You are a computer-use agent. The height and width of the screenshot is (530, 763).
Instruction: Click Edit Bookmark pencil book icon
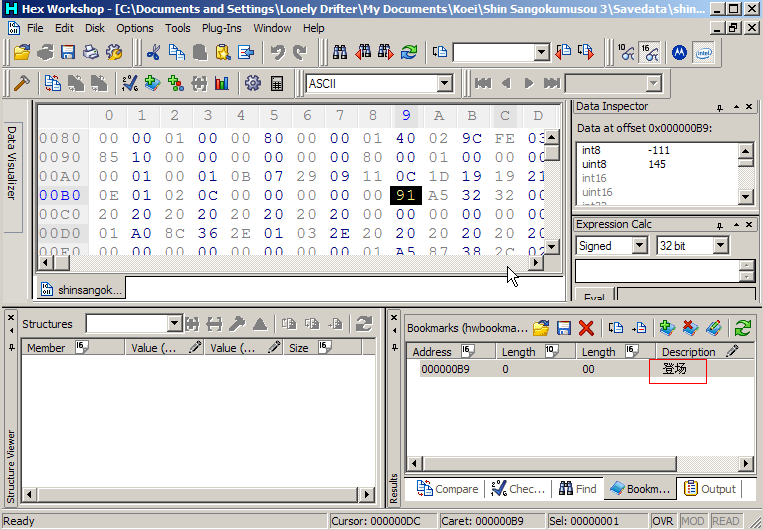coord(713,328)
